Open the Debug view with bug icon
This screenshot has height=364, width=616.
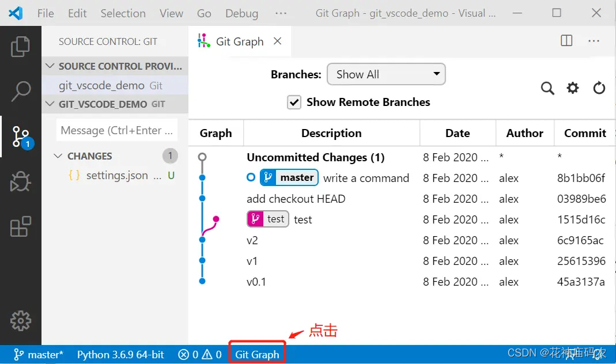20,181
